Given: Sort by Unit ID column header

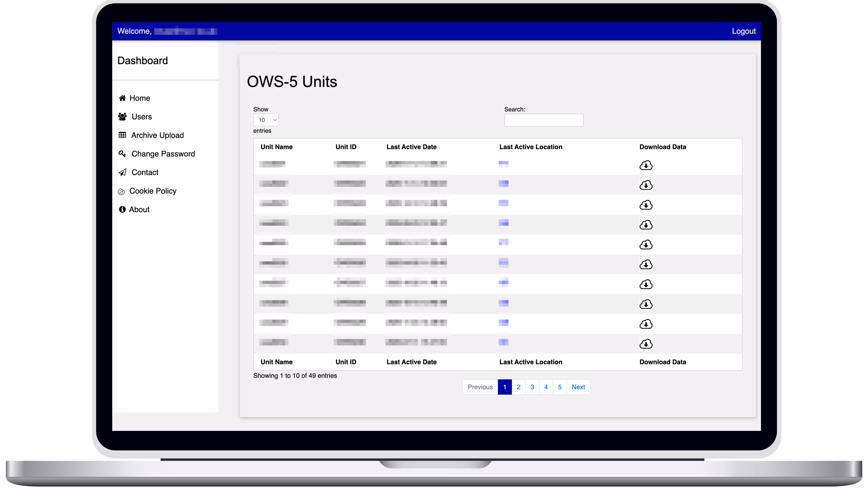Looking at the screenshot, I should [x=346, y=147].
